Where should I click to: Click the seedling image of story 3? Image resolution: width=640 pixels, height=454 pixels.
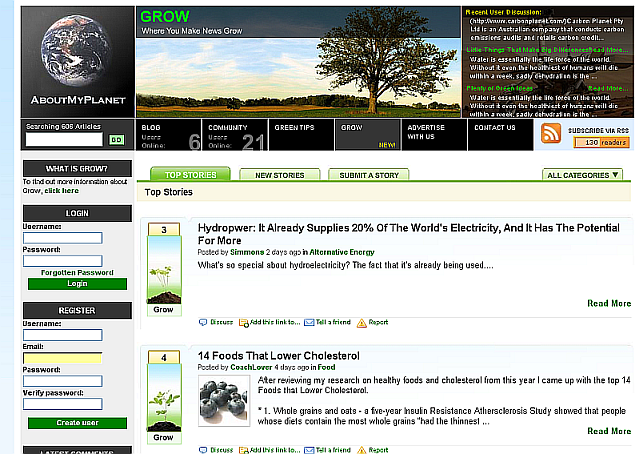pos(164,270)
